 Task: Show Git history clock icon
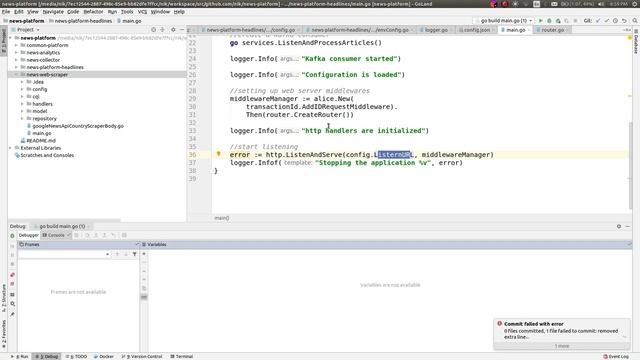[615, 20]
